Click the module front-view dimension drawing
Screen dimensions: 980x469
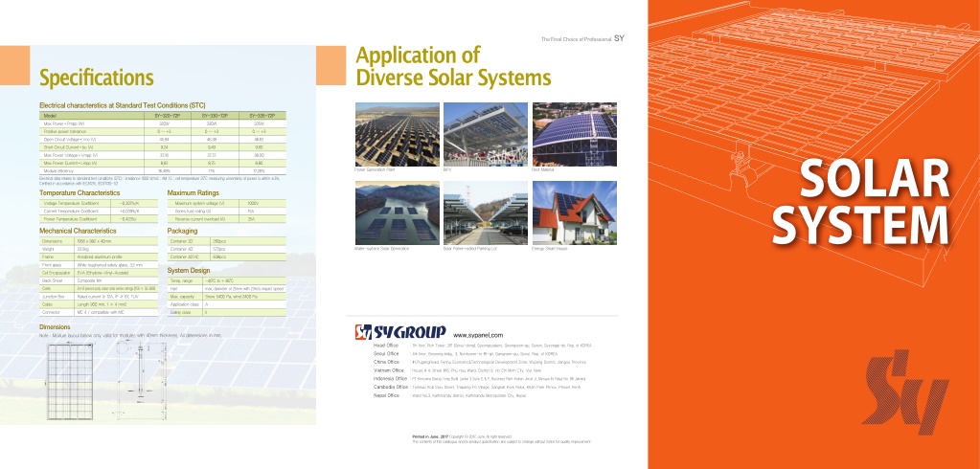pyautogui.click(x=70, y=379)
